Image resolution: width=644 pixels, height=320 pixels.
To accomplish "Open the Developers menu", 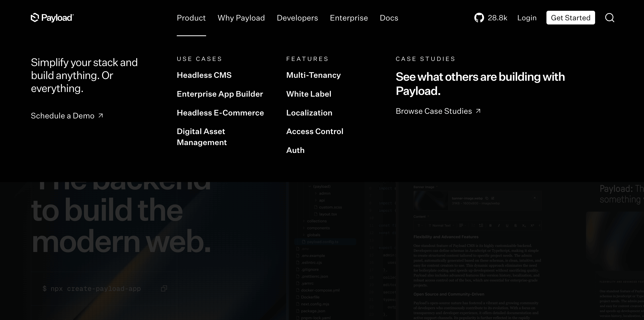I will (297, 18).
